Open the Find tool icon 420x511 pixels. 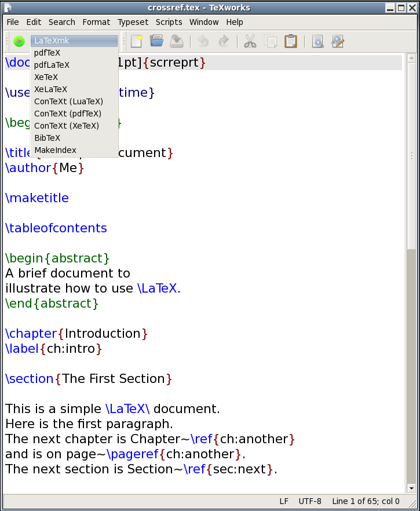click(317, 41)
